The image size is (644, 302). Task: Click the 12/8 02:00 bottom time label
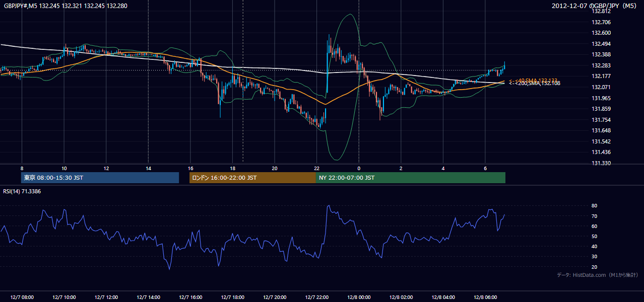point(401,297)
